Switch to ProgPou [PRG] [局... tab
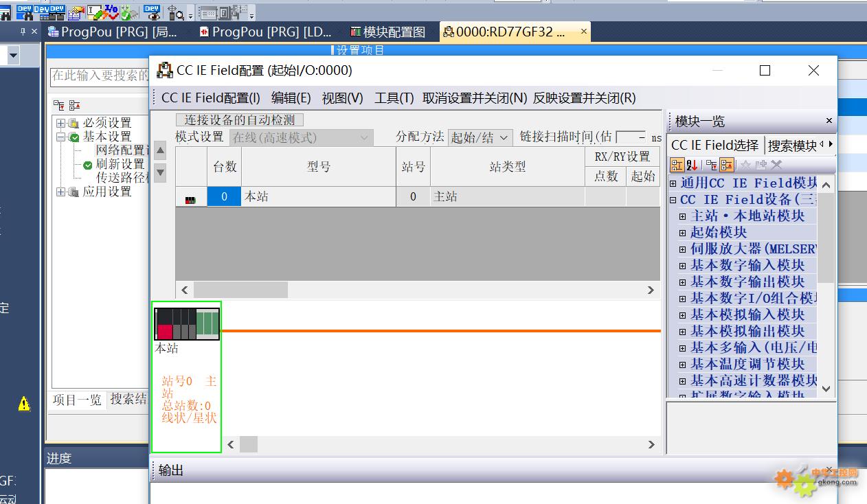This screenshot has width=867, height=504. coord(113,32)
